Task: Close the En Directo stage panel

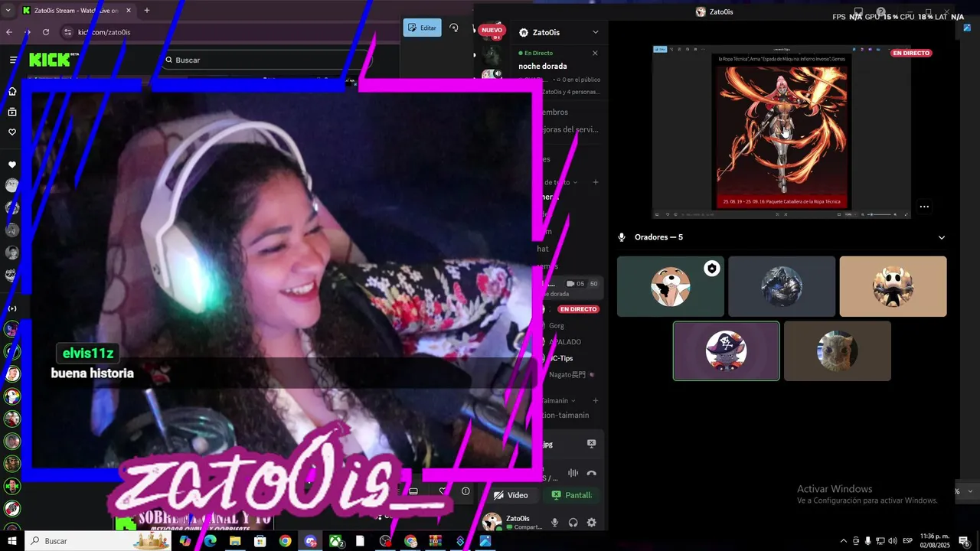Action: click(x=595, y=53)
